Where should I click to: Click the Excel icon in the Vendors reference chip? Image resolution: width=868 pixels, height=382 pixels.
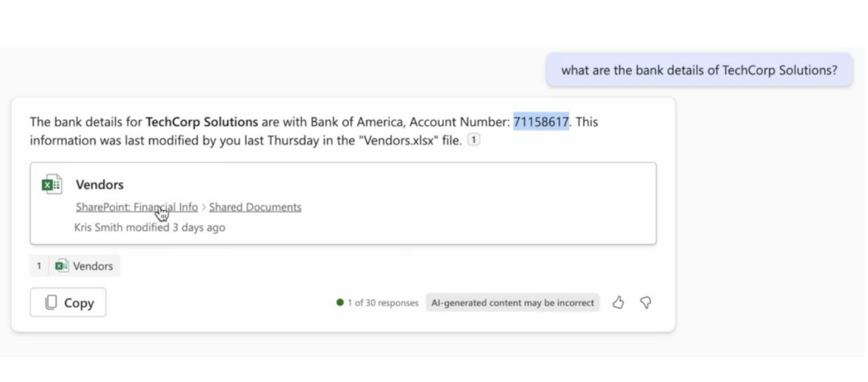point(62,266)
